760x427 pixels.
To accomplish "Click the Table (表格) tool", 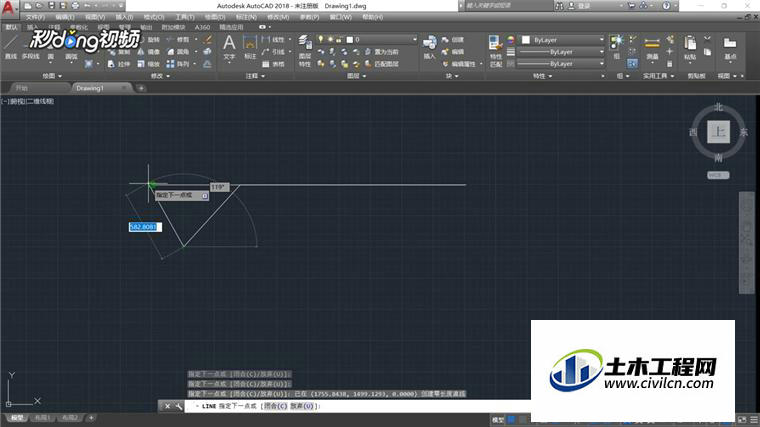I will coord(273,64).
